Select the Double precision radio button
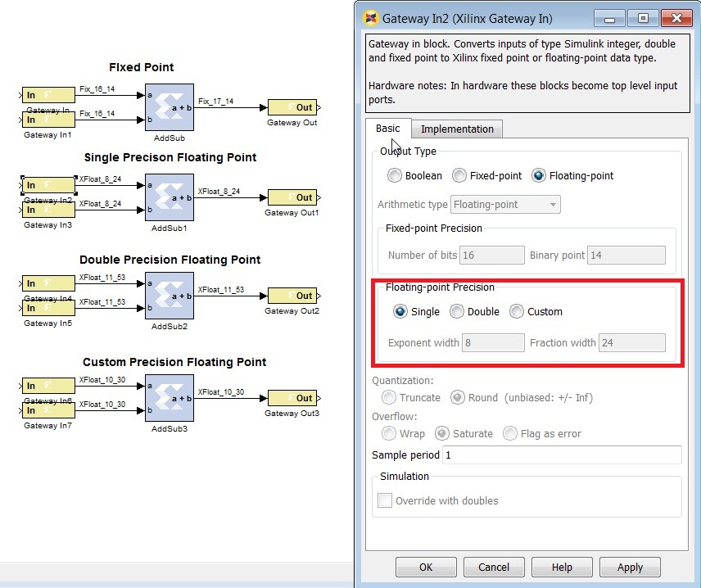The image size is (701, 588). tap(457, 311)
